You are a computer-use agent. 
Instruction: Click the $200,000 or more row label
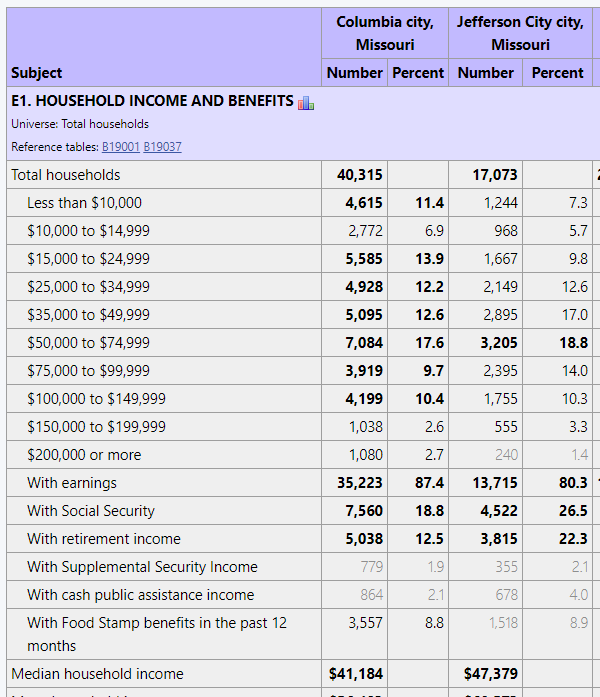tap(84, 455)
